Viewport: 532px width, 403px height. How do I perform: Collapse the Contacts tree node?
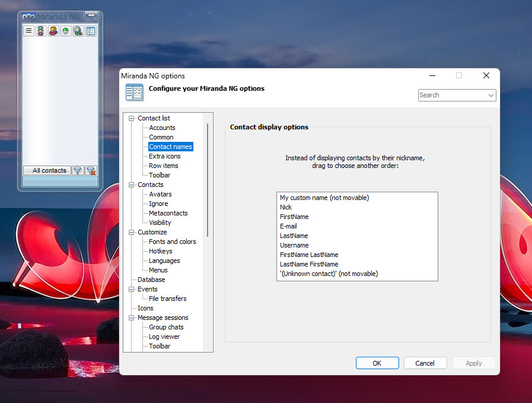click(131, 185)
